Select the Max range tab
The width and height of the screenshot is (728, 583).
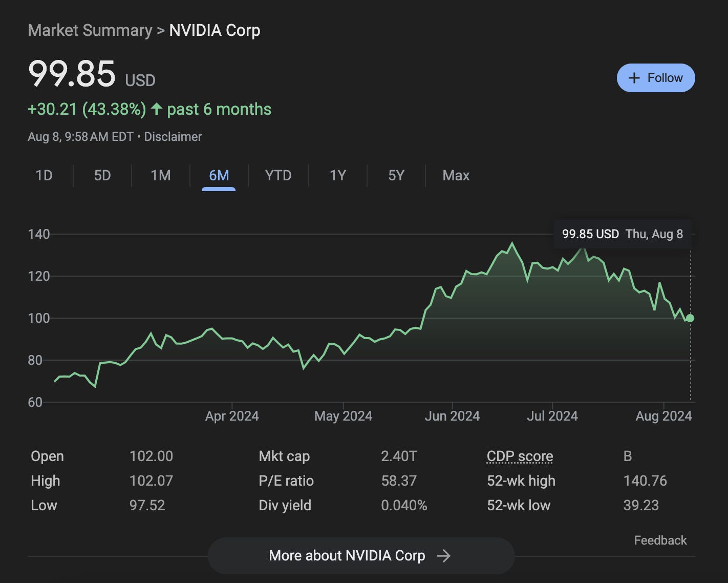pos(456,176)
